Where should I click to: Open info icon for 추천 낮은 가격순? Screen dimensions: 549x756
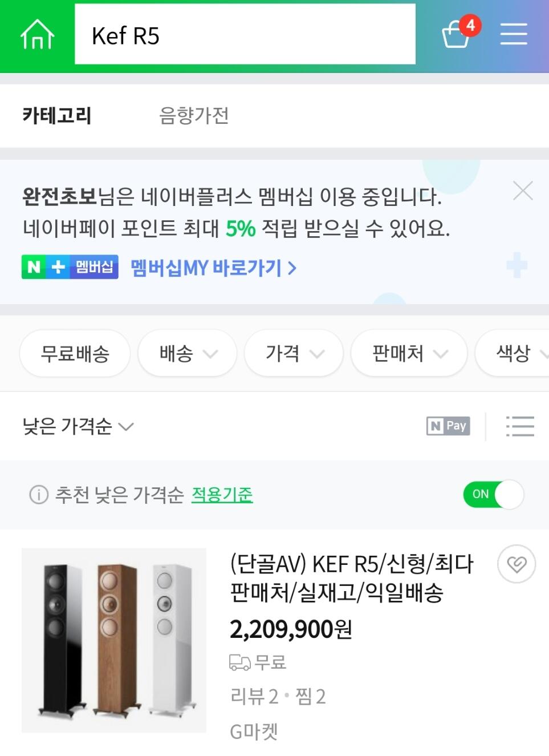(x=39, y=494)
